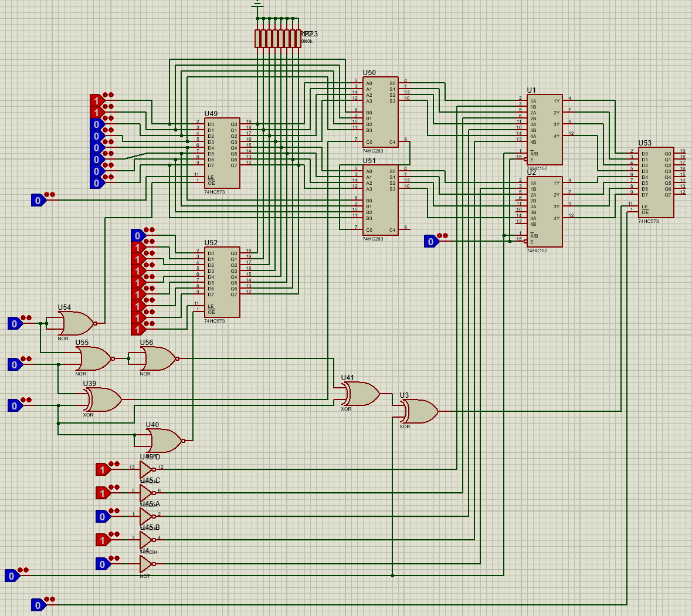Click the U50 74HC283 adder component
Viewport: 692px width, 616px height.
click(x=380, y=111)
